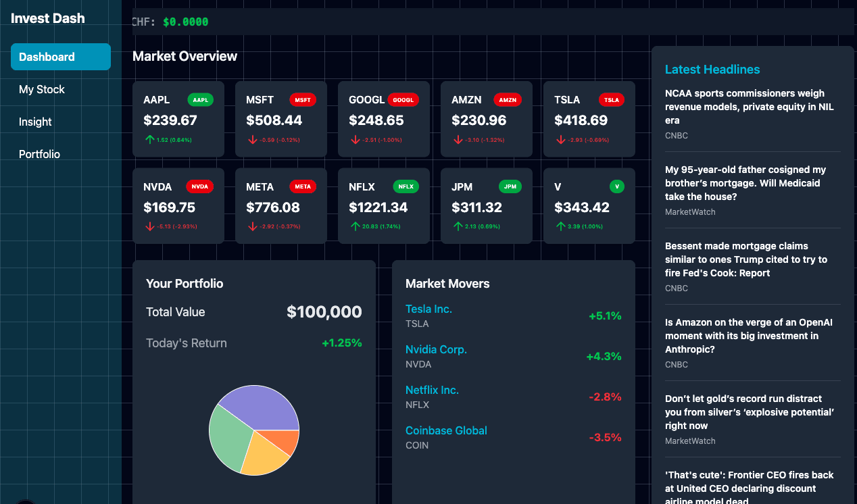Open Frontier CEO fires back headline
Image resolution: width=857 pixels, height=504 pixels.
click(x=750, y=488)
